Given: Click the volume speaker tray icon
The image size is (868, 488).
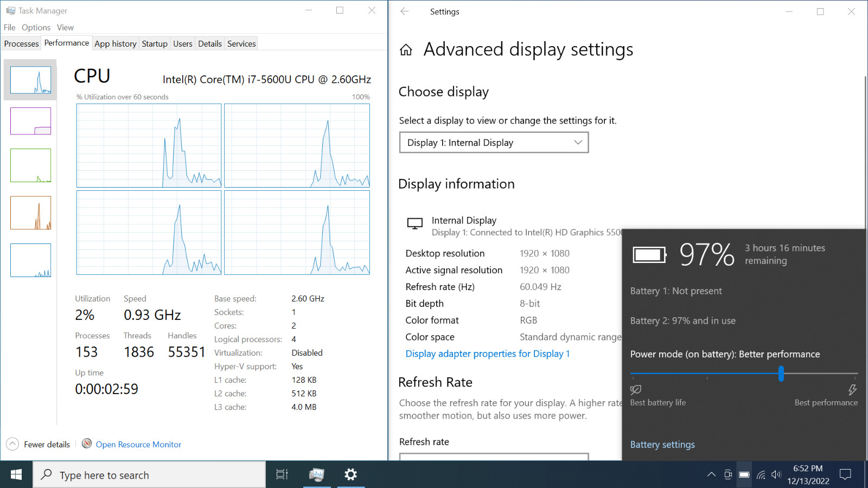Looking at the screenshot, I should click(776, 474).
